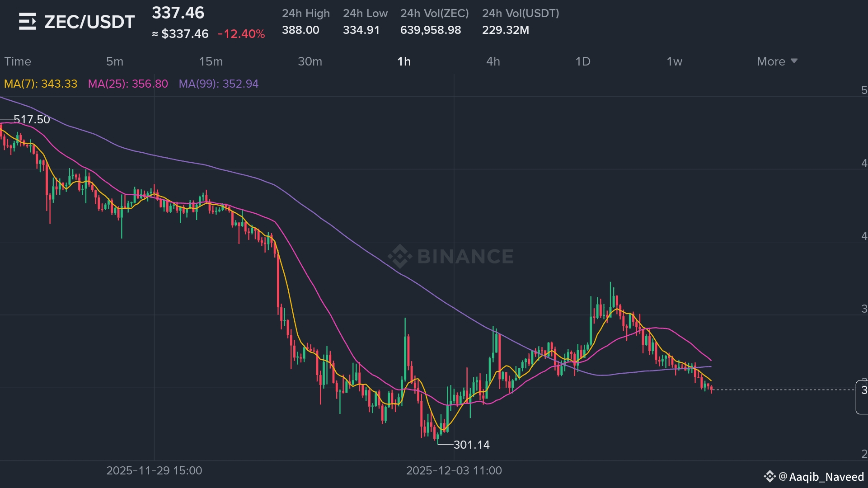Open the @Aaqib_Naveed author link
Viewport: 868px width, 488px height.
point(821,477)
